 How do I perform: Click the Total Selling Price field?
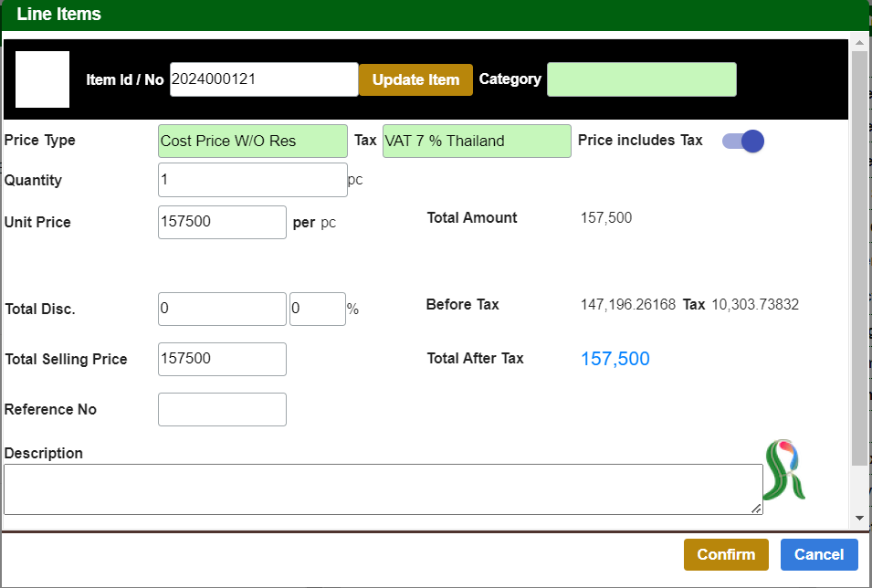tap(222, 359)
